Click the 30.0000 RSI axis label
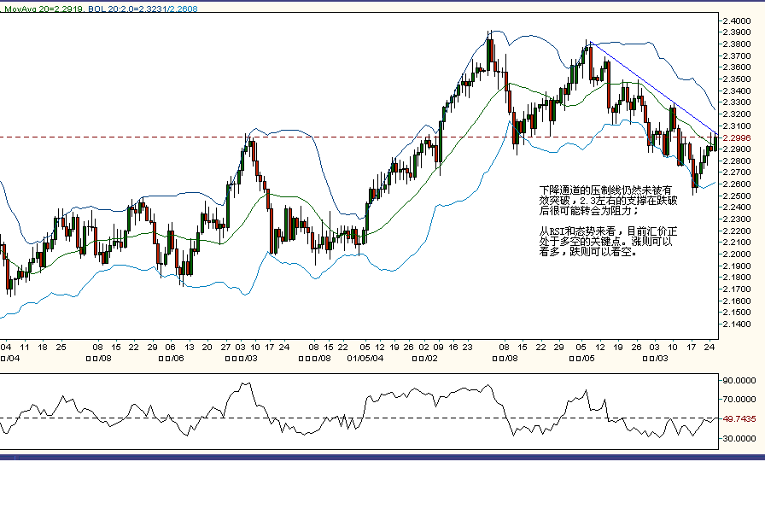Viewport: 765px width, 532px height. [x=739, y=438]
